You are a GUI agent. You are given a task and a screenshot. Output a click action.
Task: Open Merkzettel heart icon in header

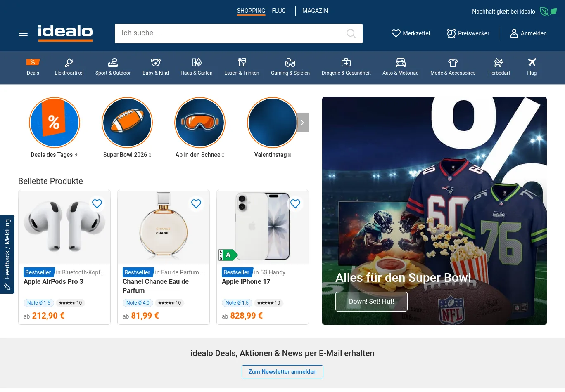[396, 33]
